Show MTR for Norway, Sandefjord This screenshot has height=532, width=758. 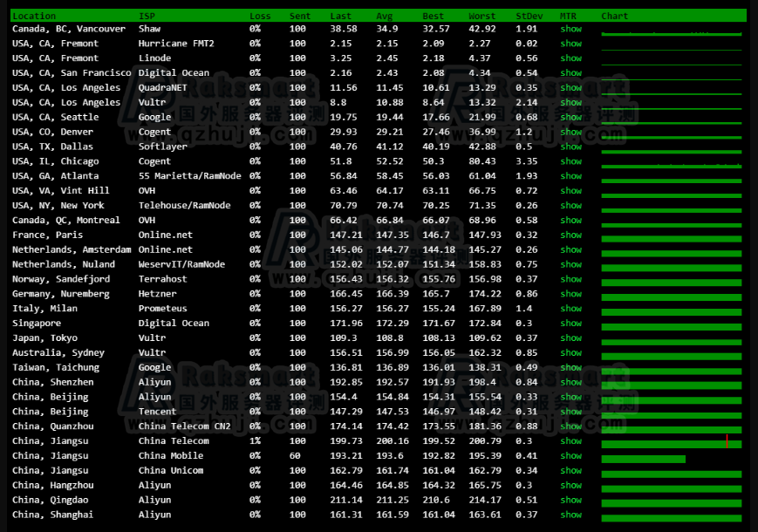tap(571, 279)
